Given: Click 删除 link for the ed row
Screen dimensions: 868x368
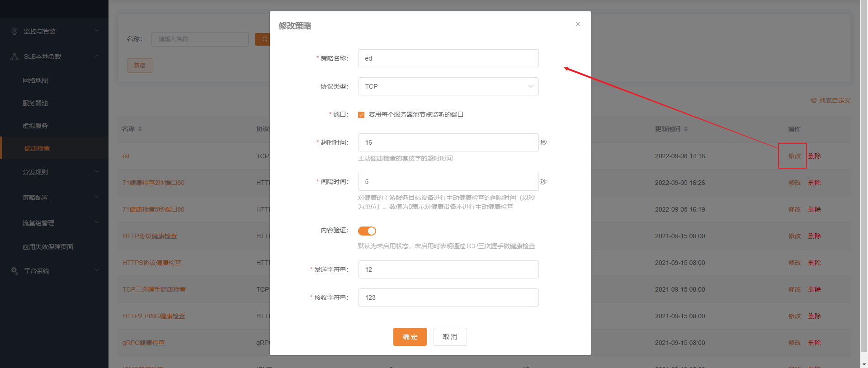Looking at the screenshot, I should [x=814, y=156].
